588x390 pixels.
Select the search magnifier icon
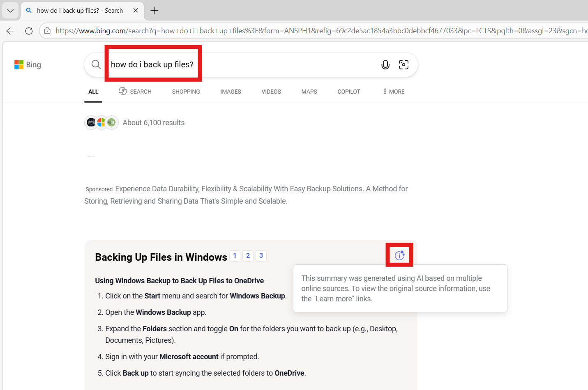[x=96, y=64]
